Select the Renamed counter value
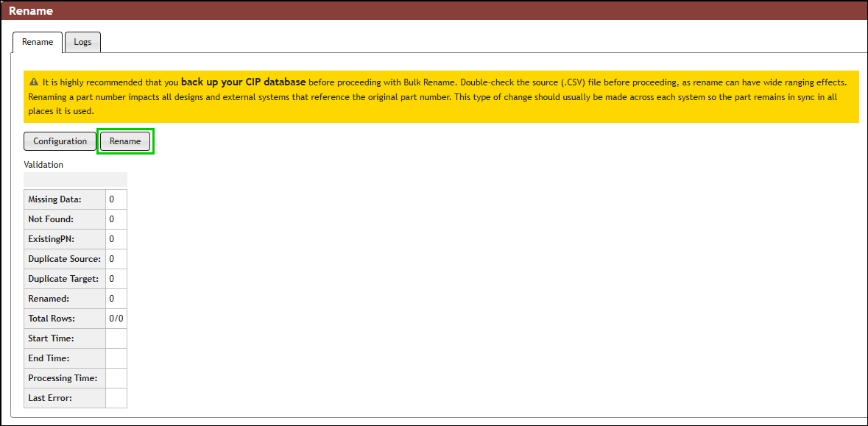This screenshot has width=868, height=426. pos(116,298)
